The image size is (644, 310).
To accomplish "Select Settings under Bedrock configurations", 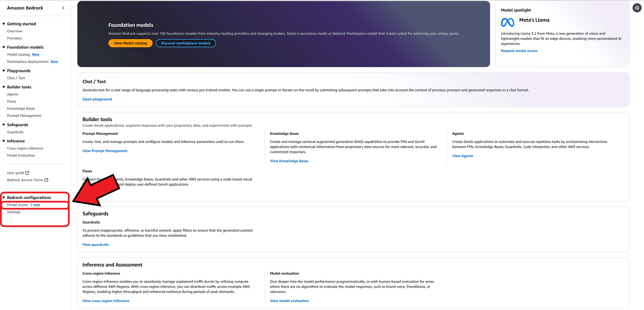I will click(x=14, y=212).
